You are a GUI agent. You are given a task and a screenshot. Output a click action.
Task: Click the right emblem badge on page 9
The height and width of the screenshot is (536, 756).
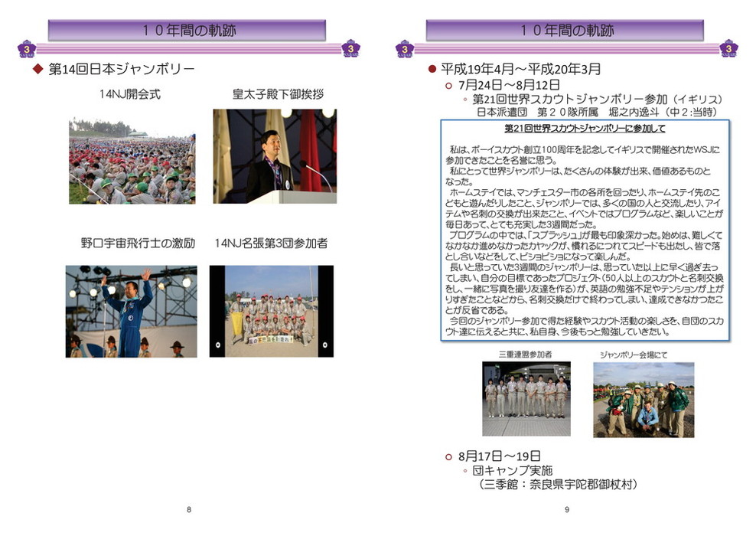(728, 49)
